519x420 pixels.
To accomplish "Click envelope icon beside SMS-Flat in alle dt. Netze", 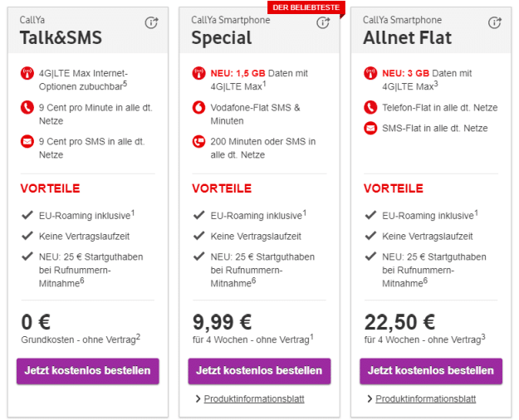I will tap(370, 128).
